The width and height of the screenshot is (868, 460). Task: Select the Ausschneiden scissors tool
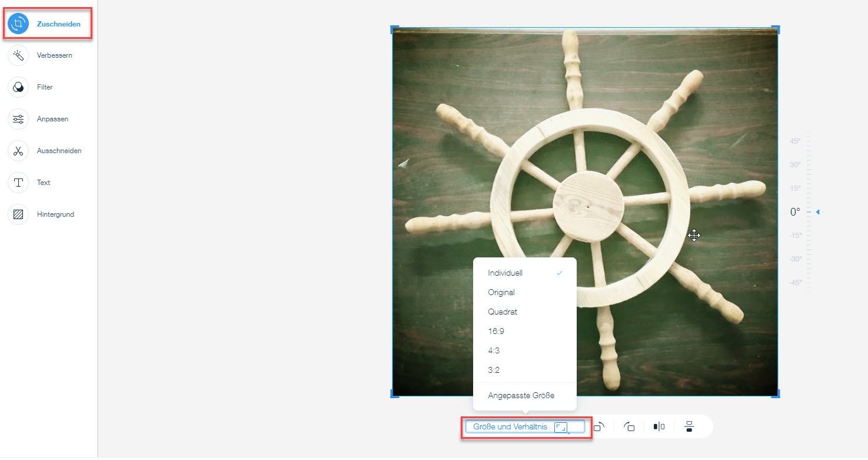(45, 151)
